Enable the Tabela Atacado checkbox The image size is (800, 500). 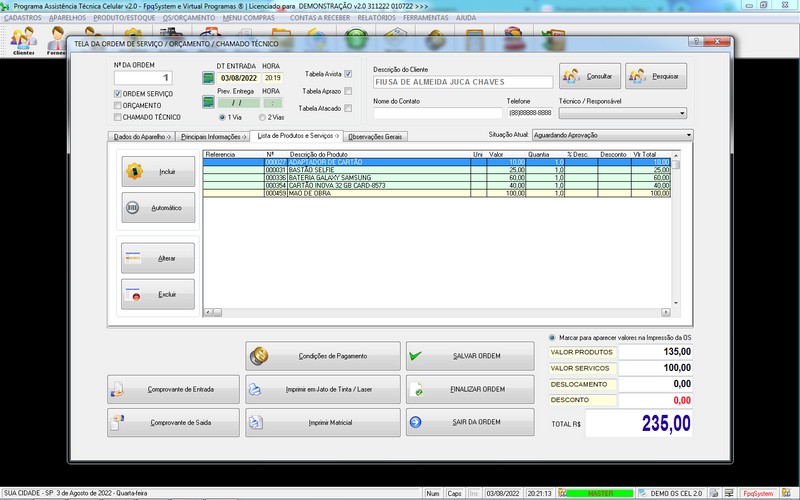(x=348, y=108)
